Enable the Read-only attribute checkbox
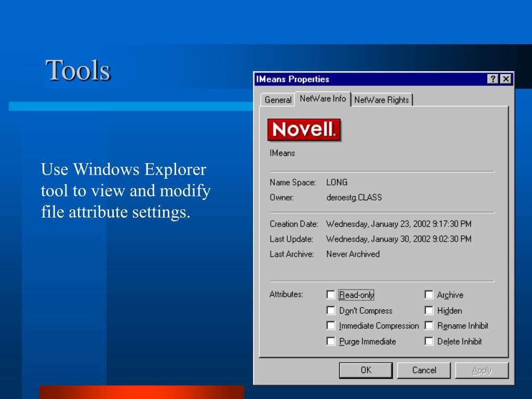Viewport: 532px width, 399px height. (x=331, y=295)
